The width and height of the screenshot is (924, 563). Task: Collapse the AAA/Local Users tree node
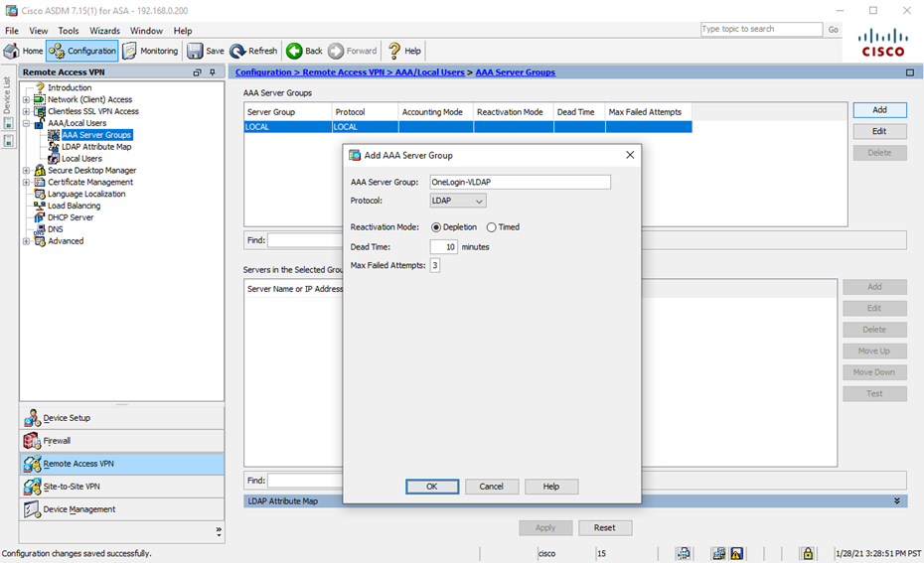[x=26, y=123]
